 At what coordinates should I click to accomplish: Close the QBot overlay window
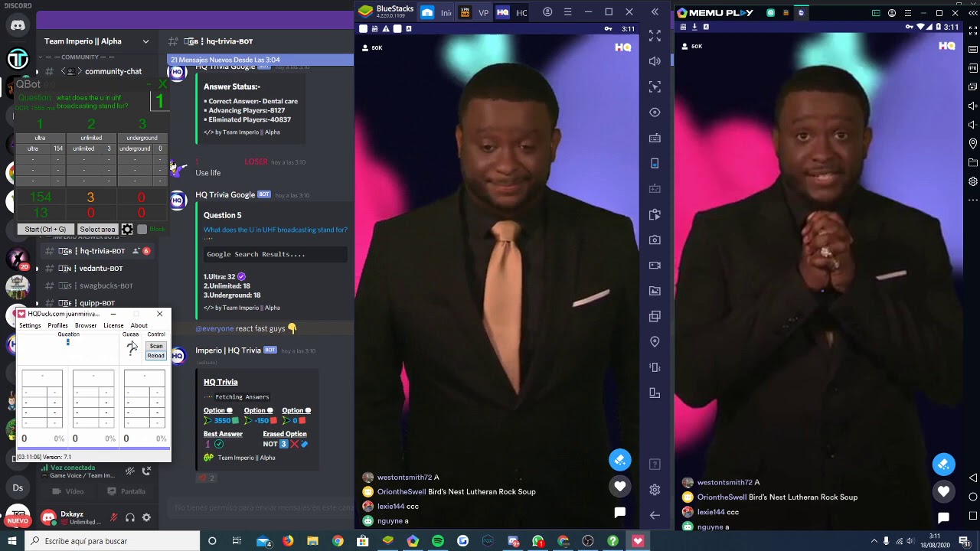(162, 83)
